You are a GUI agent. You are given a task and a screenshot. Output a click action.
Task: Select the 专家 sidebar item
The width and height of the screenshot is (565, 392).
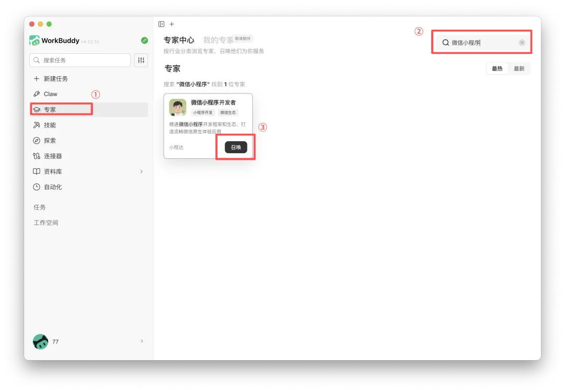[88, 109]
